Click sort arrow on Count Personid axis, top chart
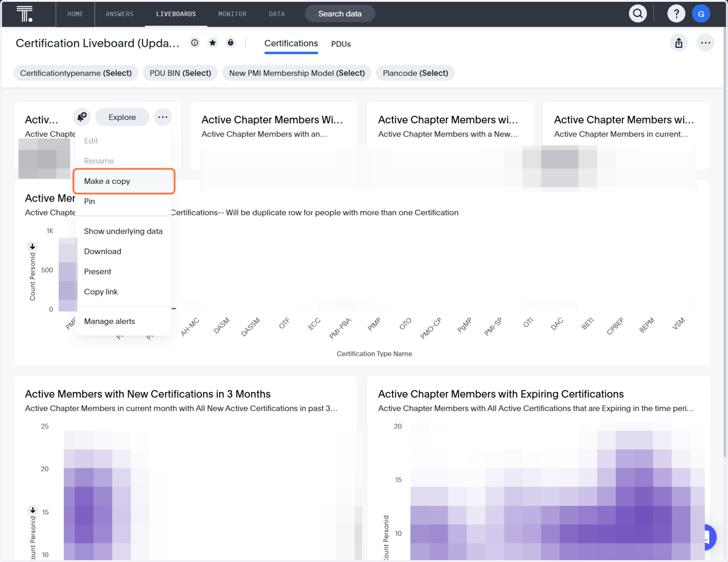The image size is (728, 562). click(32, 246)
